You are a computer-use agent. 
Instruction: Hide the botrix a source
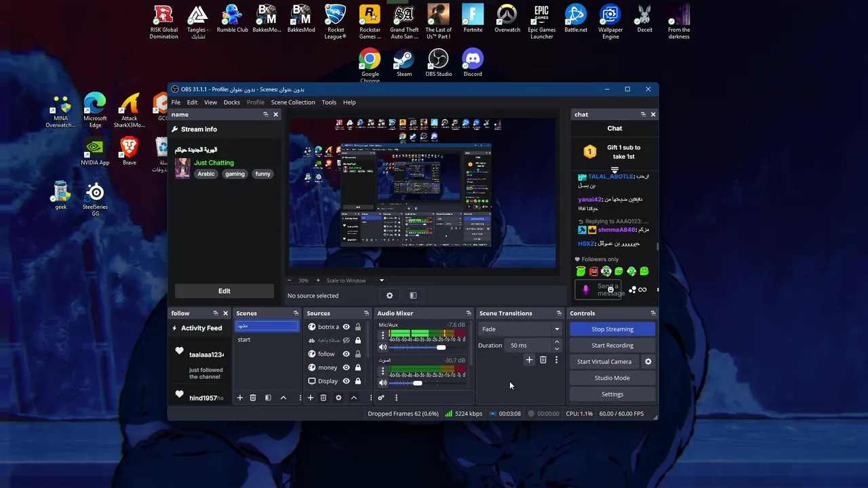(x=346, y=327)
